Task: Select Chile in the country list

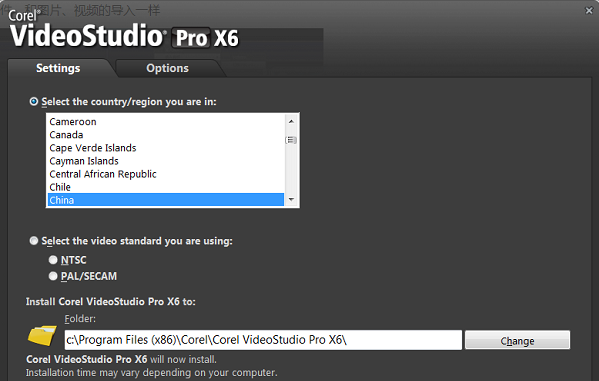Action: tap(166, 187)
